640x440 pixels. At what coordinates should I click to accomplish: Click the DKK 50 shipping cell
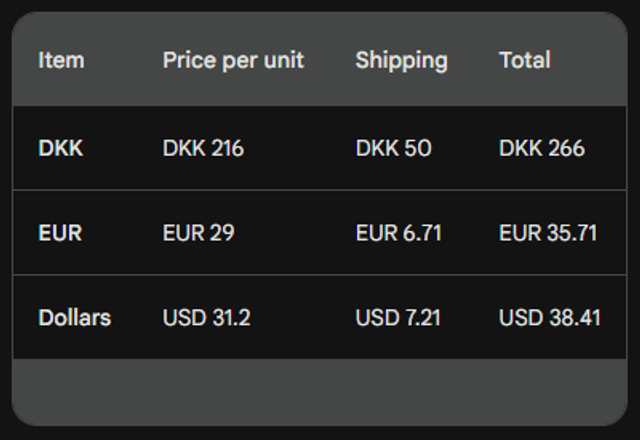coord(393,149)
